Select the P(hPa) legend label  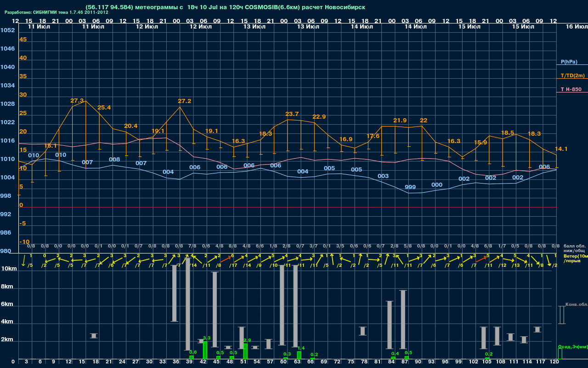569,62
